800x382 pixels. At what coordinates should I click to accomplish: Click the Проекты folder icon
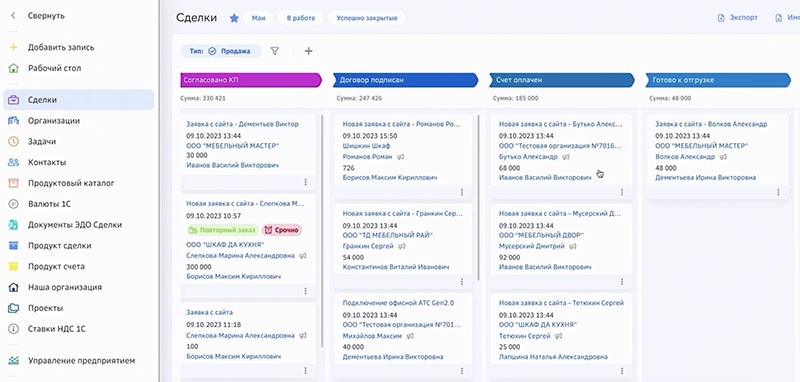tap(13, 309)
